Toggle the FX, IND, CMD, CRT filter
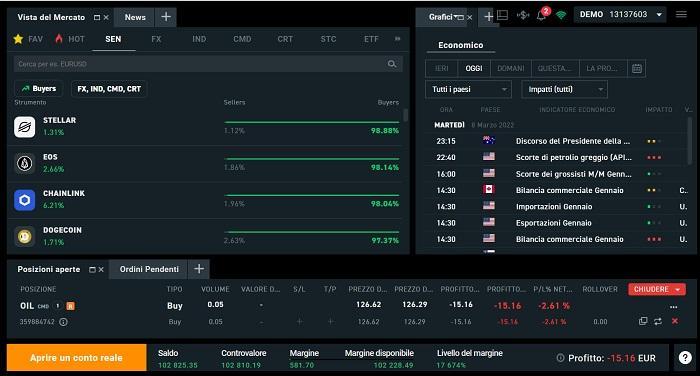Viewport: 700px width, 376px height. click(109, 88)
